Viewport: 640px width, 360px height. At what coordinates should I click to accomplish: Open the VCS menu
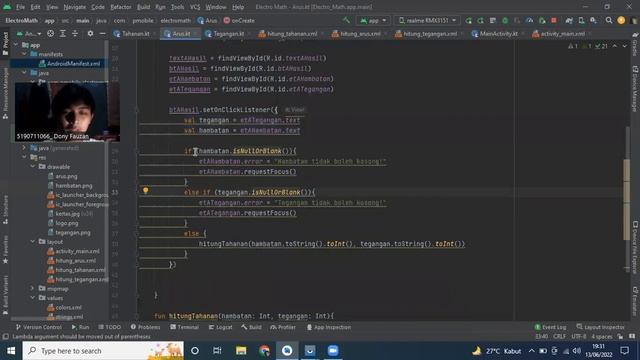(195, 7)
